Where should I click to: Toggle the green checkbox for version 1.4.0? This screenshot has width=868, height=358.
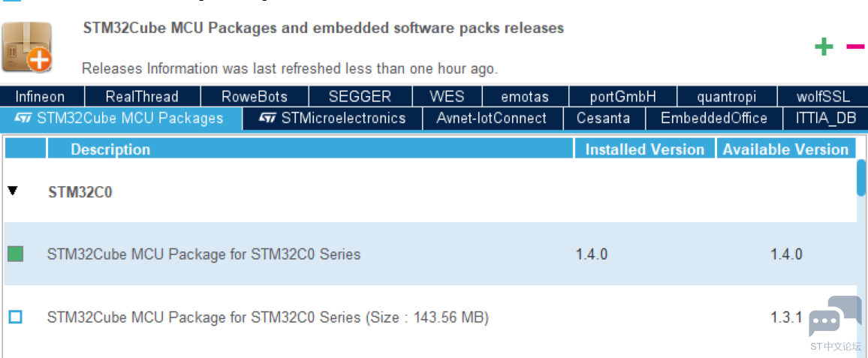(16, 254)
